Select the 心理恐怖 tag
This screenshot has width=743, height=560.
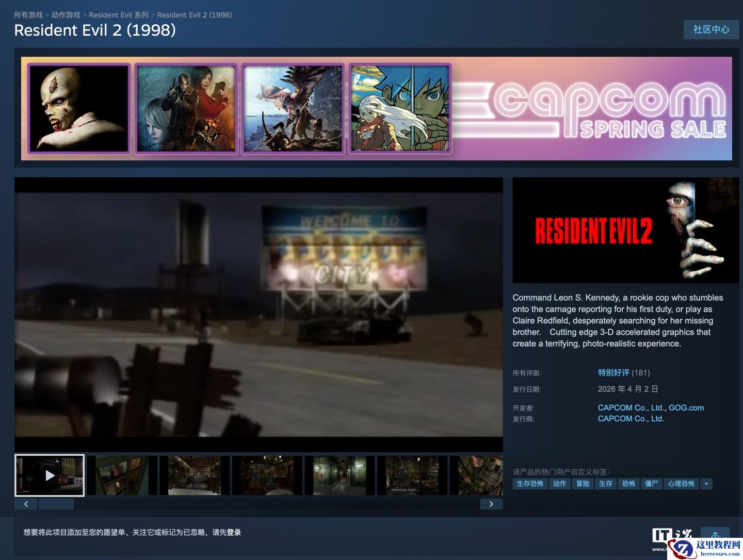(681, 484)
